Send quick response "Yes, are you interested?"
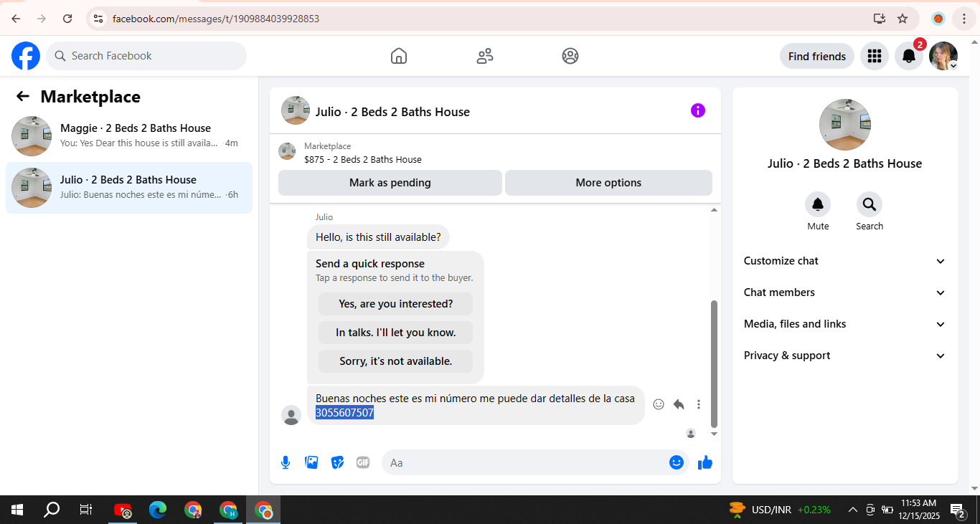The height and width of the screenshot is (524, 980). (x=396, y=304)
